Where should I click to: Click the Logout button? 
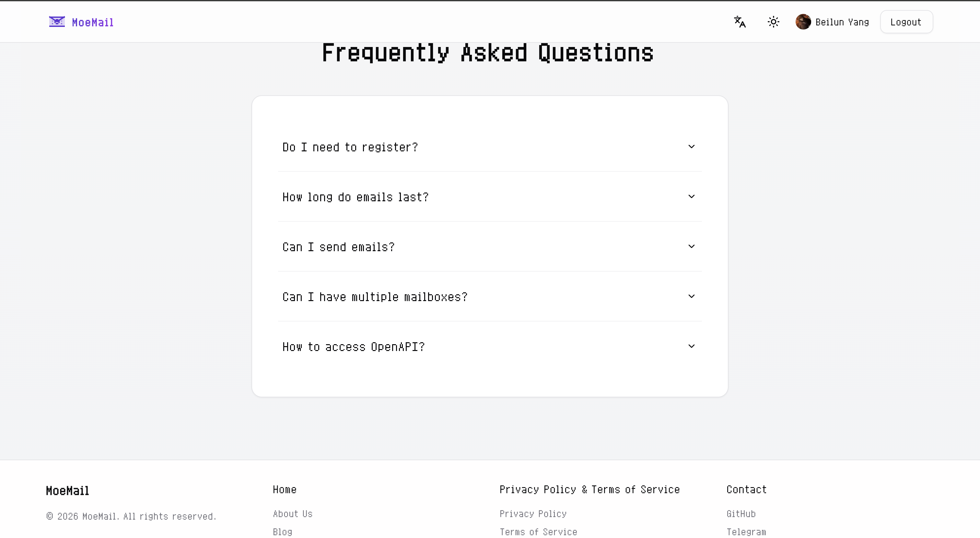pos(906,22)
